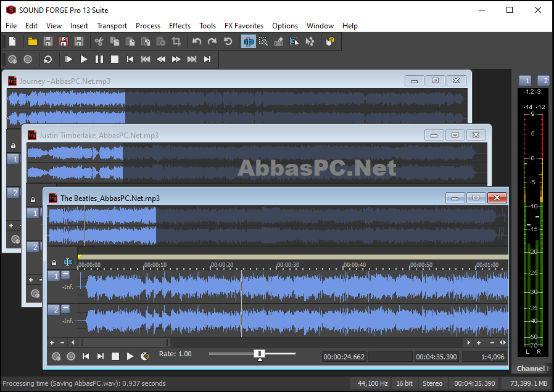The height and width of the screenshot is (392, 554).
Task: Open the Transport menu
Action: point(112,26)
